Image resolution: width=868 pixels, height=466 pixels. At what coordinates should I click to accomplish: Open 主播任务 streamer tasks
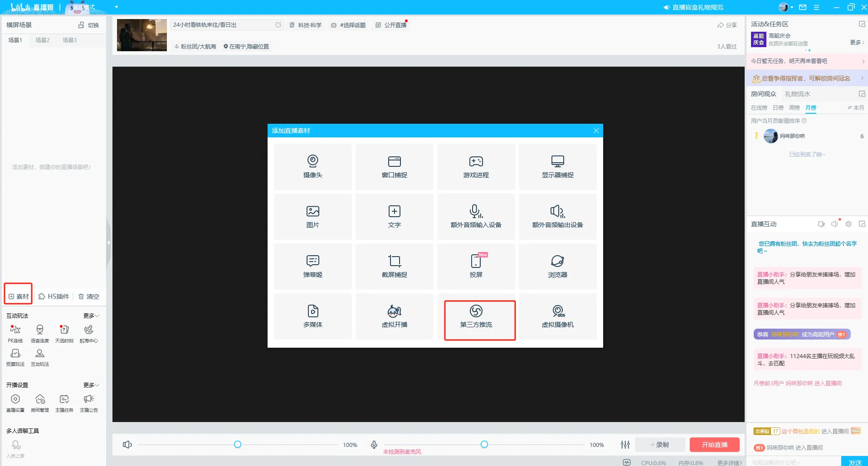64,403
